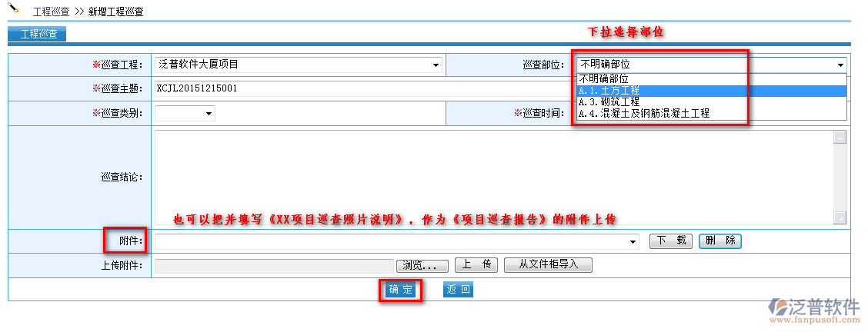Screen dimensions: 868x332
Task: Click the 下载 button
Action: (671, 241)
